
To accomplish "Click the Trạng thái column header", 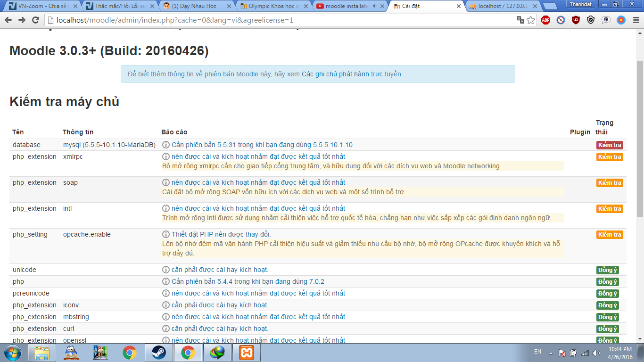I will (x=605, y=127).
